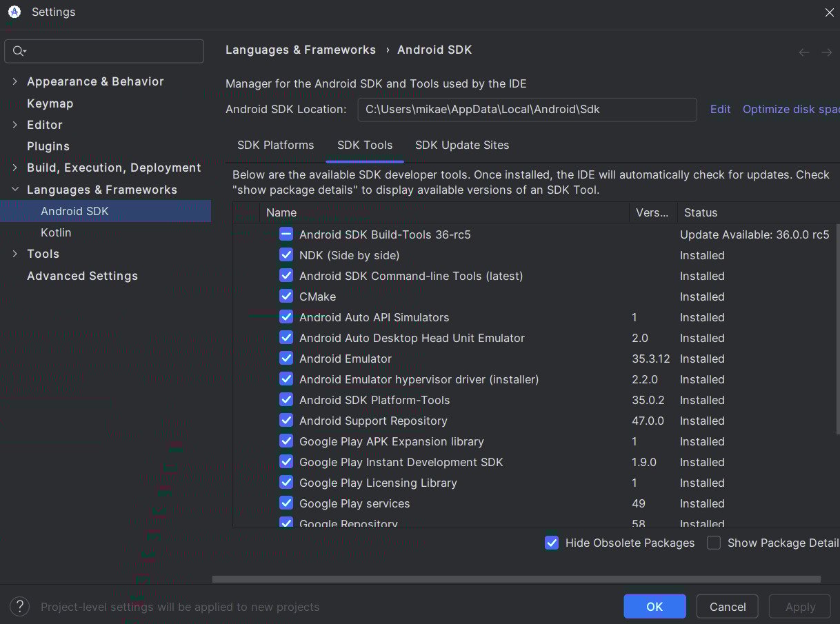Go forward using the right arrow

[x=826, y=52]
